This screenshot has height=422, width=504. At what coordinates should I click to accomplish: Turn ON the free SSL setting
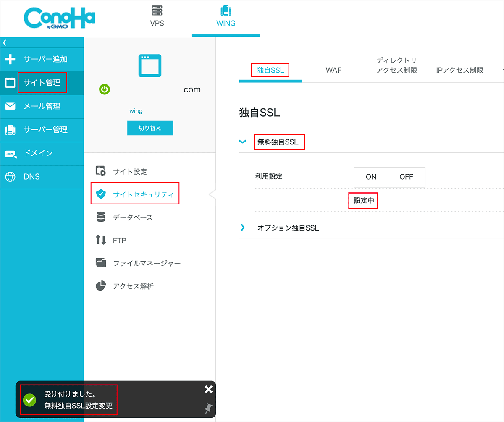click(x=371, y=177)
